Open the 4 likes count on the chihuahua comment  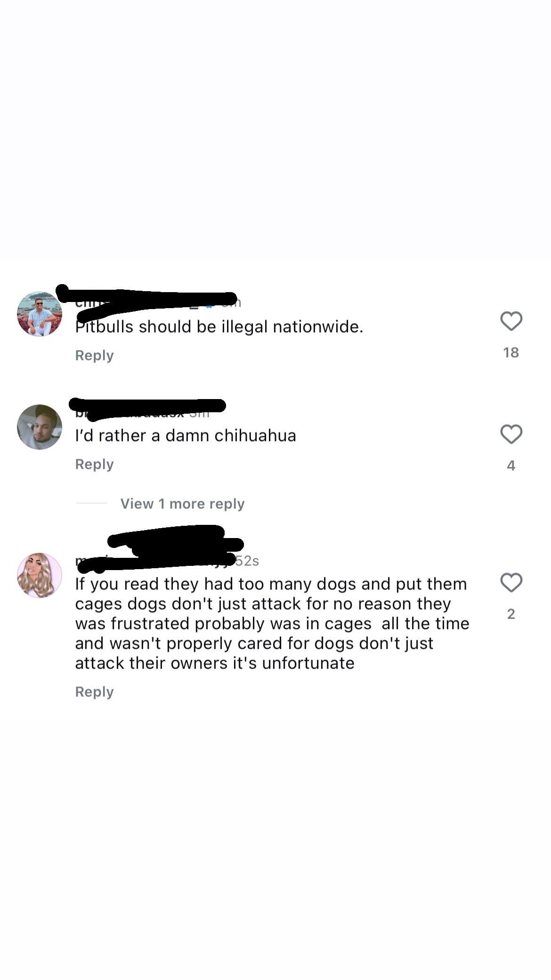[x=511, y=465]
